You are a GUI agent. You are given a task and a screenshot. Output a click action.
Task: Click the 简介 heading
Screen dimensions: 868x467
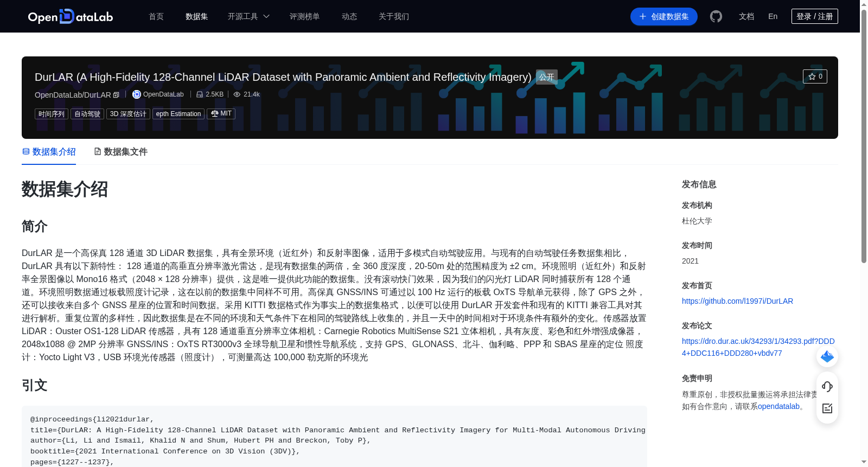[35, 226]
